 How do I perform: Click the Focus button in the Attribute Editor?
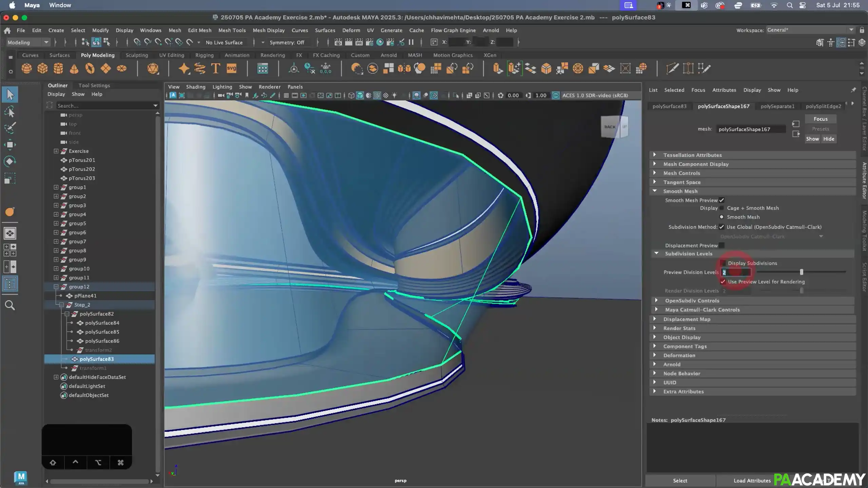pos(821,119)
